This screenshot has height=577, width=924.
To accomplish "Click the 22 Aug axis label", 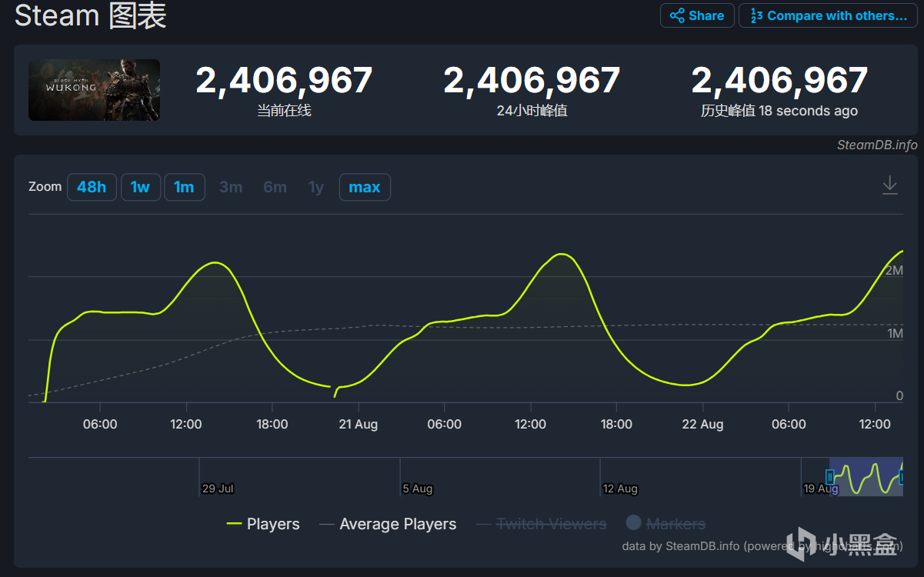I will [702, 425].
